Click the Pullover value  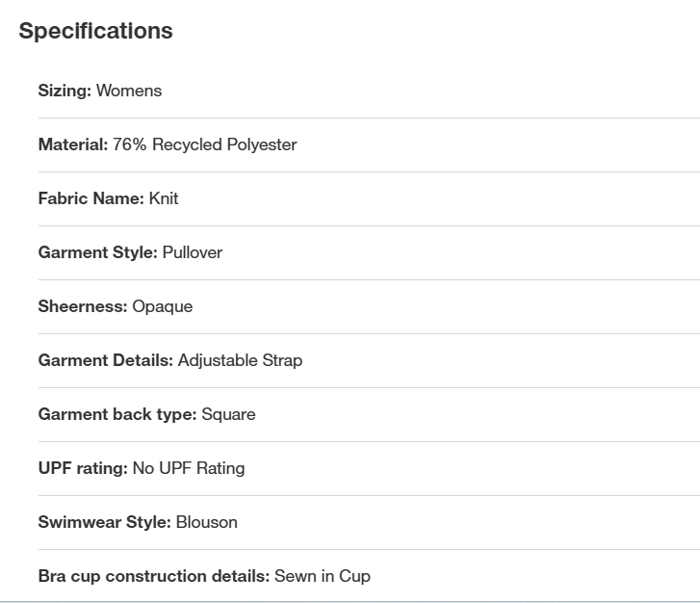[x=193, y=252]
